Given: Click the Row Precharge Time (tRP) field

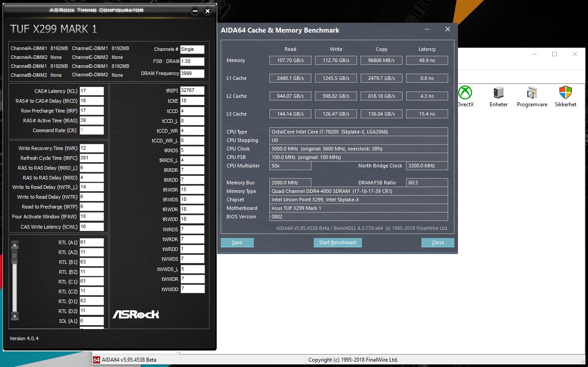Looking at the screenshot, I should tap(92, 111).
